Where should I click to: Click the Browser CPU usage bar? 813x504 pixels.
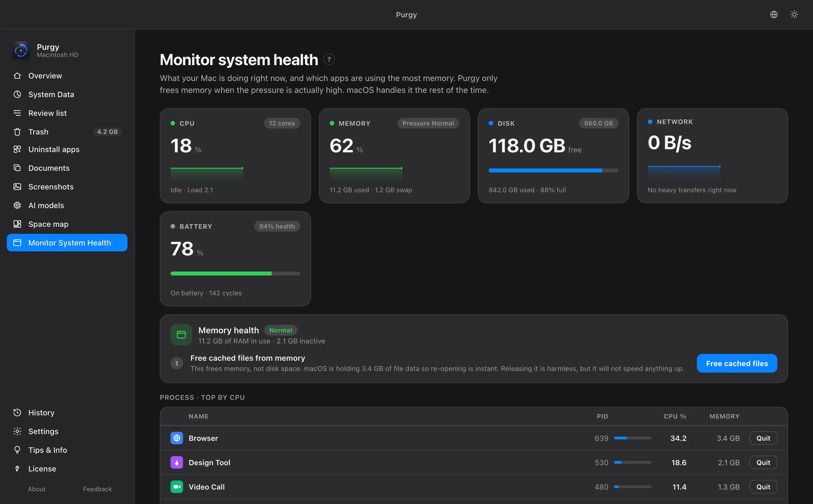(633, 438)
